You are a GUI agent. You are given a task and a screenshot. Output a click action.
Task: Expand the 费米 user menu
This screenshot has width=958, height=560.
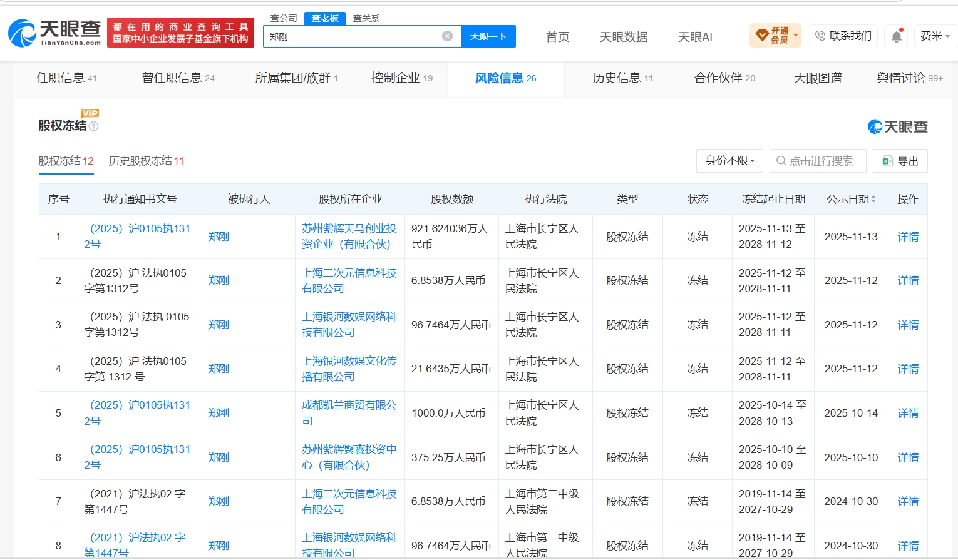pyautogui.click(x=935, y=36)
